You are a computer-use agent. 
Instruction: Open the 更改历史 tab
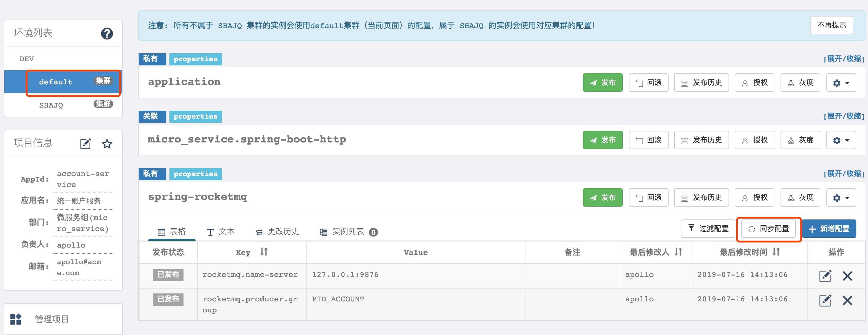(x=277, y=232)
